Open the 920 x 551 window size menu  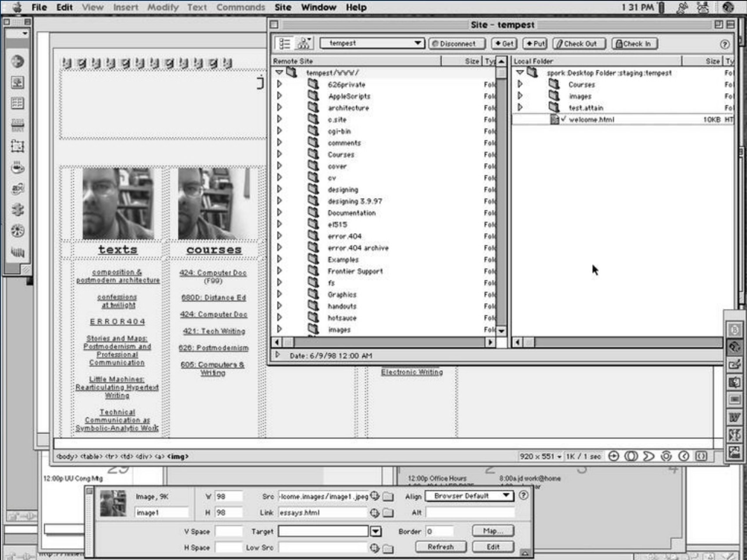tap(540, 457)
